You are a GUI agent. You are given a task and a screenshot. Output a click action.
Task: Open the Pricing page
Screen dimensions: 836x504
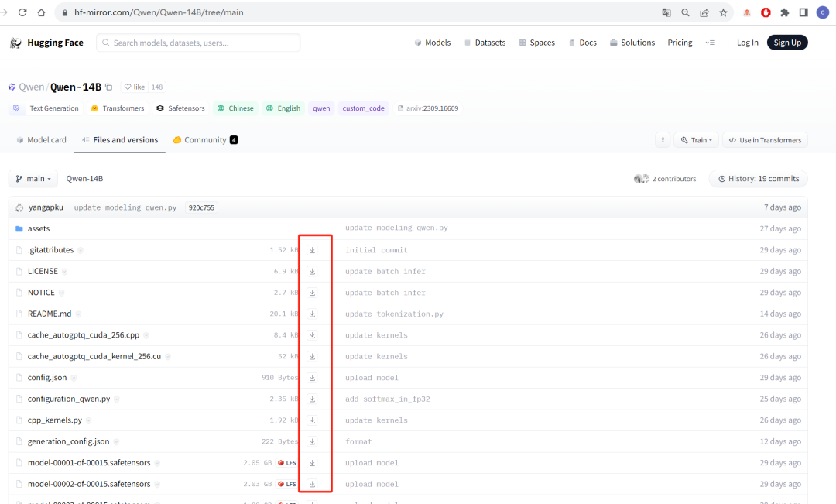click(680, 43)
